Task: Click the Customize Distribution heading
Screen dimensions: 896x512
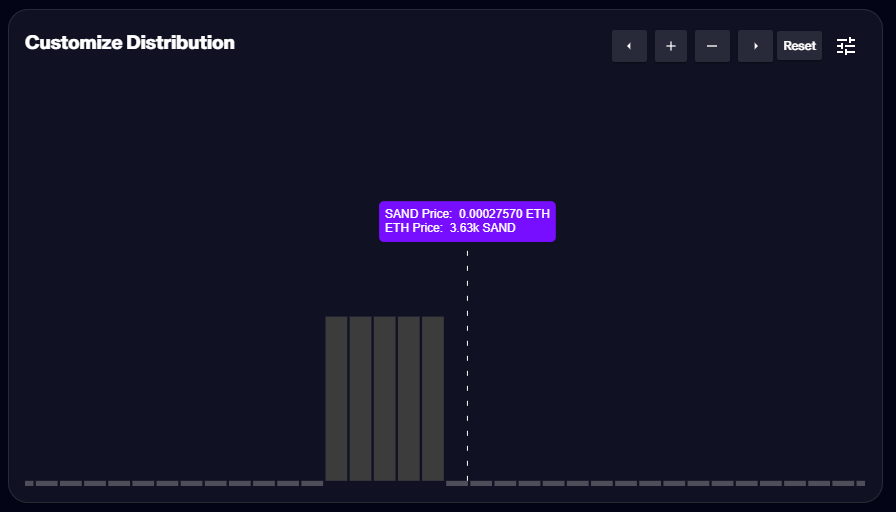Action: click(130, 43)
